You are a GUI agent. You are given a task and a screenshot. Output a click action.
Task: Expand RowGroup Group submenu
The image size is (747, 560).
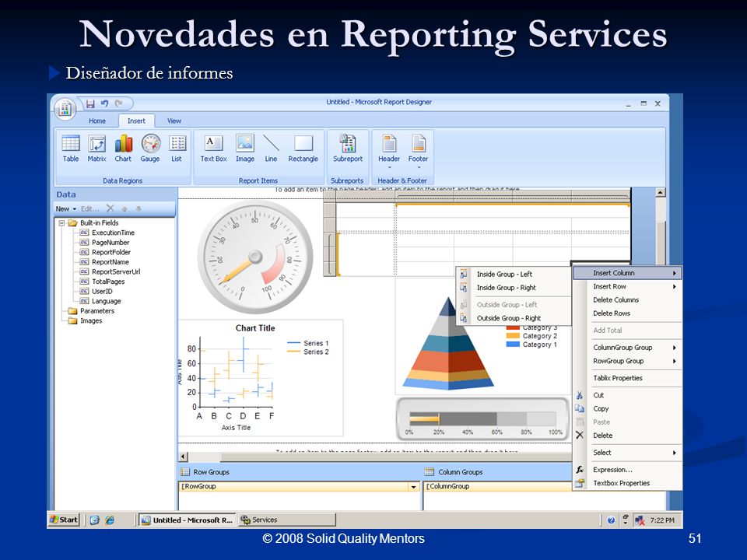[x=627, y=361]
